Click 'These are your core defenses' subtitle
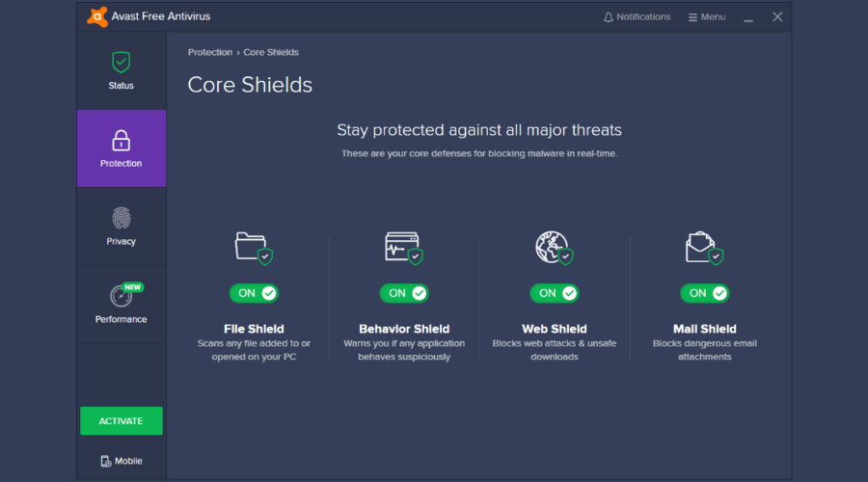868x482 pixels. point(479,153)
